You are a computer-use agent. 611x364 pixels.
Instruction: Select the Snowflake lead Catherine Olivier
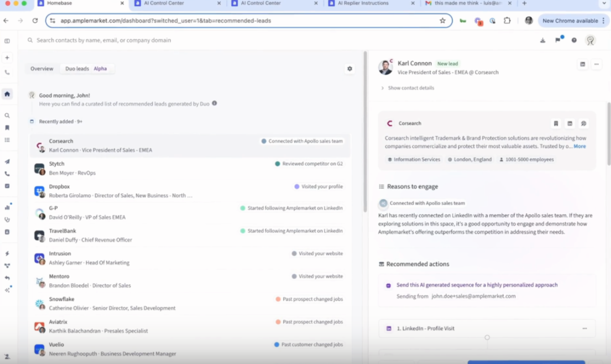pos(190,304)
